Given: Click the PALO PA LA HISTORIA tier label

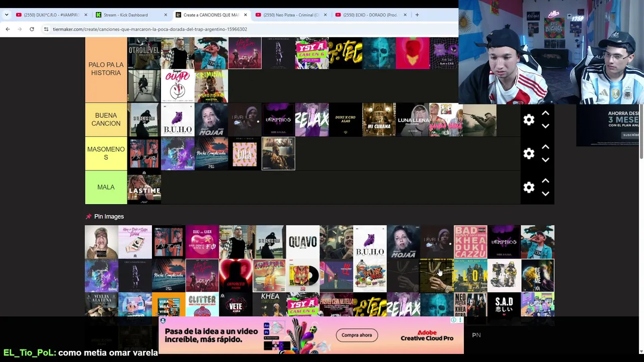Looking at the screenshot, I should click(x=106, y=69).
